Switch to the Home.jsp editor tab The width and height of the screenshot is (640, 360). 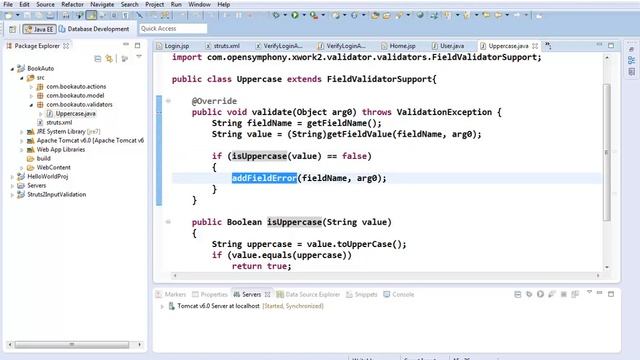pos(398,46)
